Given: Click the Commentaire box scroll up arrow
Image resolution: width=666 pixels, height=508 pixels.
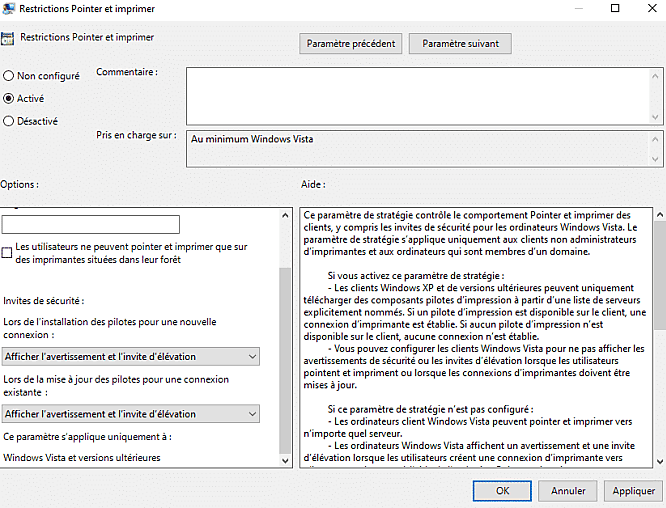Looking at the screenshot, I should click(655, 76).
